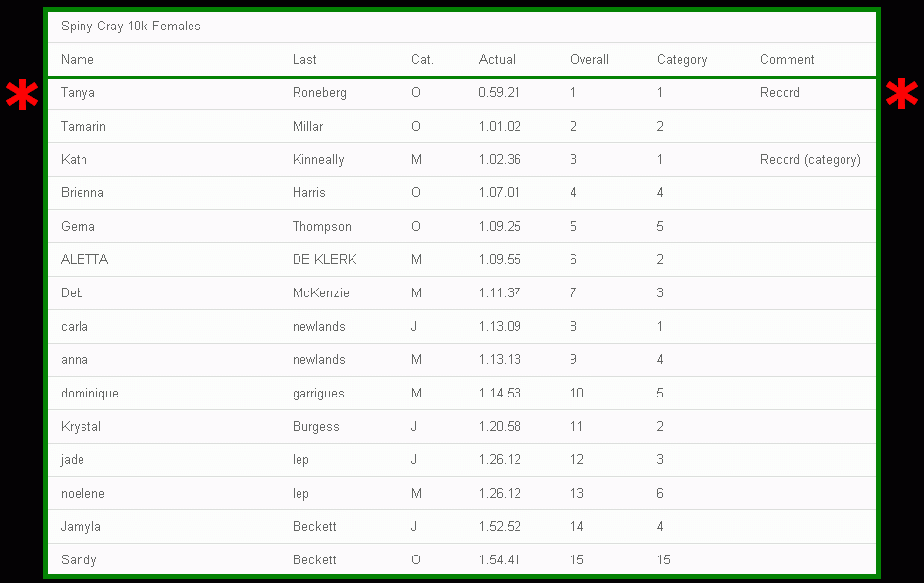This screenshot has height=583, width=924.
Task: Select the Spiny Cray 10k Females title
Action: [131, 26]
